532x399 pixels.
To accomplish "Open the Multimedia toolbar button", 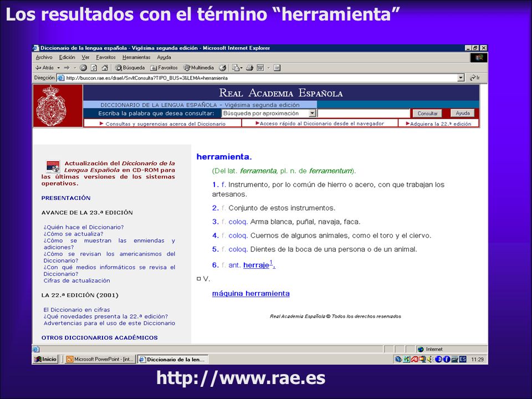I will tap(198, 68).
